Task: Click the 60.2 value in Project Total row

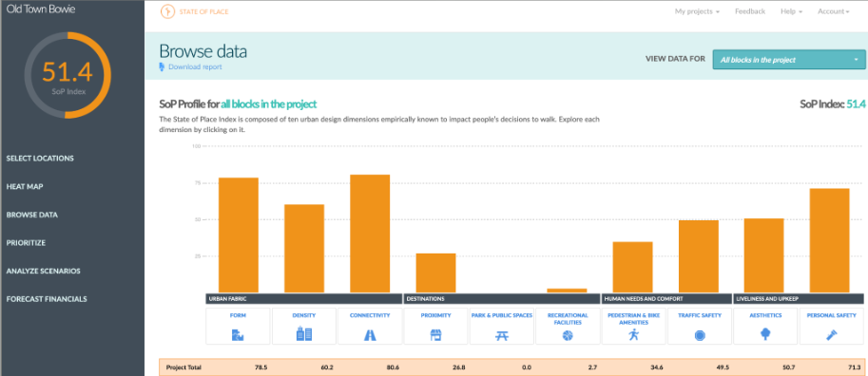Action: pos(326,367)
